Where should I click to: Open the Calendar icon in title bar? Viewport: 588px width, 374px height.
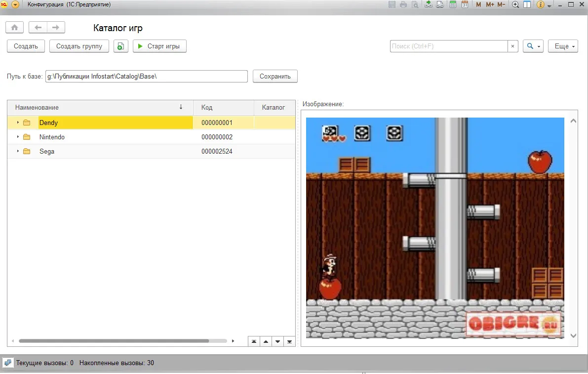point(465,4)
